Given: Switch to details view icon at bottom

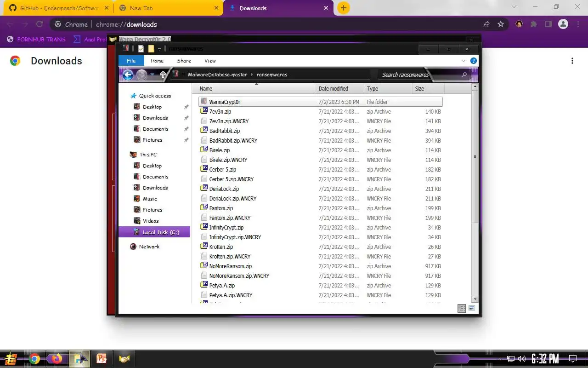Looking at the screenshot, I should pyautogui.click(x=462, y=309).
